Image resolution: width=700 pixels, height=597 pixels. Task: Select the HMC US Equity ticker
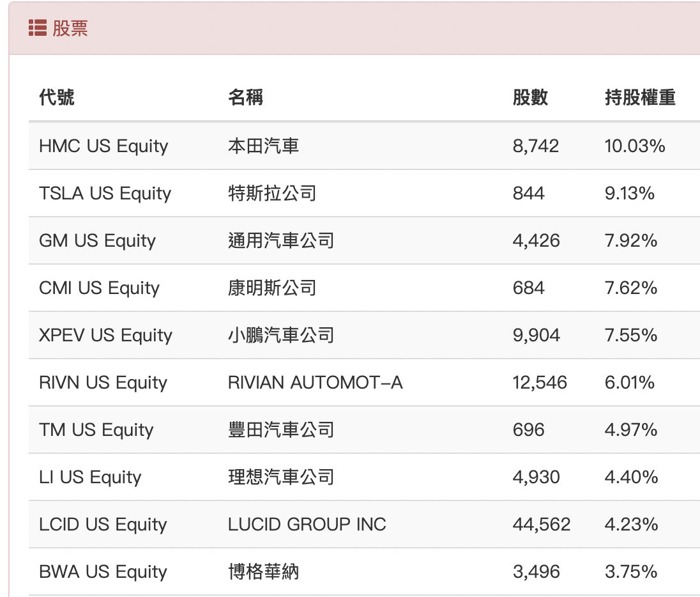[103, 146]
